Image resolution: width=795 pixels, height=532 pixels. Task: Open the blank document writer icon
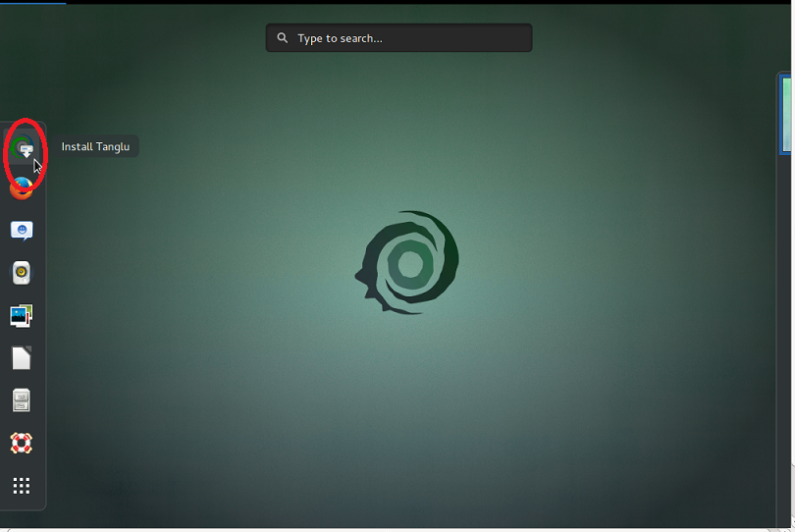22,358
